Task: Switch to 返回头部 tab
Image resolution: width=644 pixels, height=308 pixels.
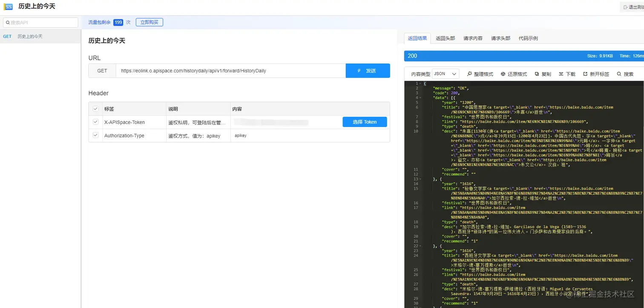Action: click(445, 38)
